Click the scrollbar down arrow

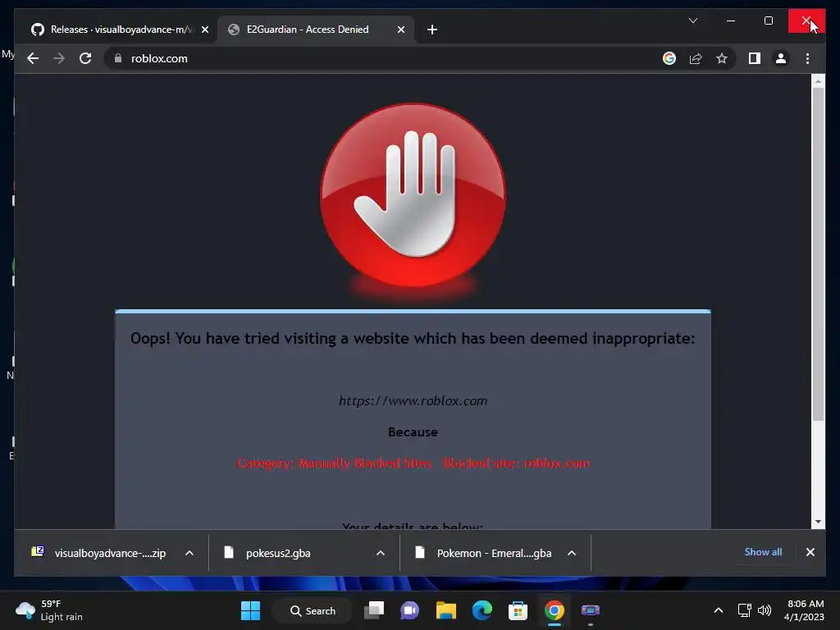pyautogui.click(x=818, y=521)
